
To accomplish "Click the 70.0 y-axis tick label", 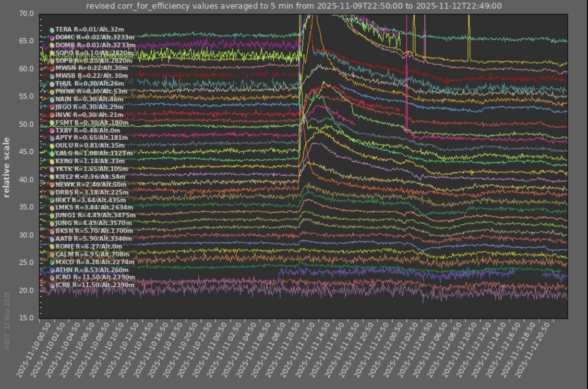I will point(26,13).
